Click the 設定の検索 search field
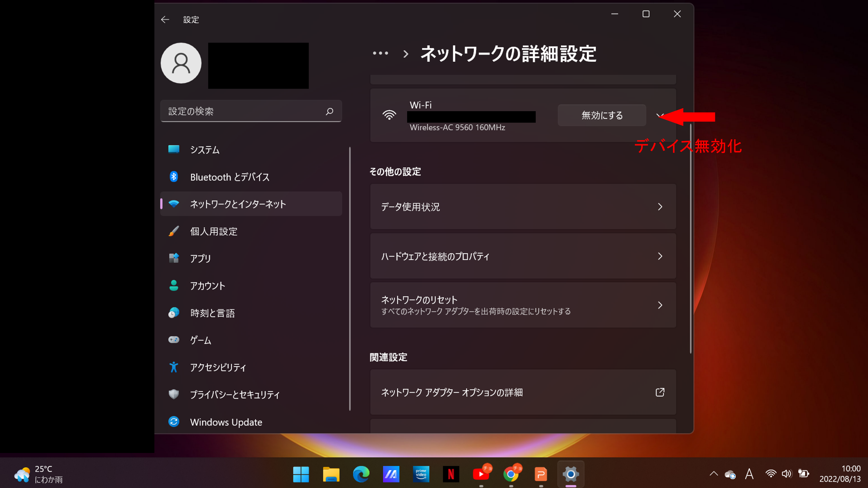Image resolution: width=868 pixels, height=488 pixels. [251, 111]
